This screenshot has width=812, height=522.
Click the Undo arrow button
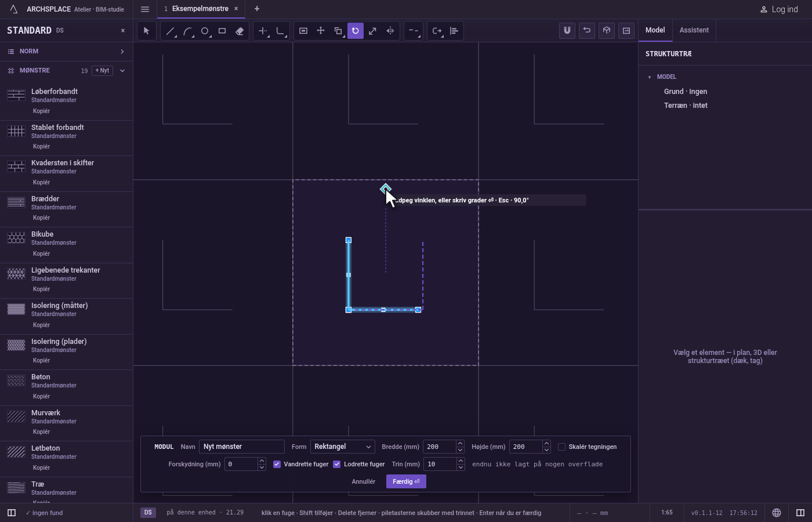(587, 31)
